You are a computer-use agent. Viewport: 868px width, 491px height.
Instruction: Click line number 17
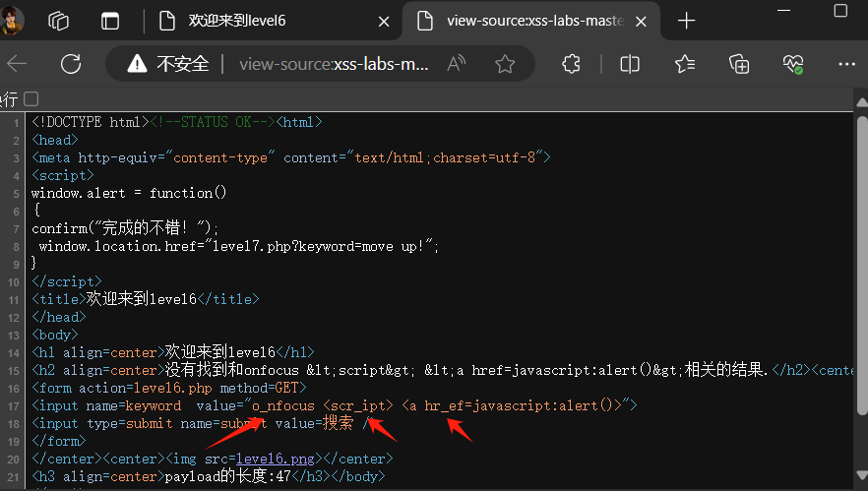pyautogui.click(x=14, y=406)
